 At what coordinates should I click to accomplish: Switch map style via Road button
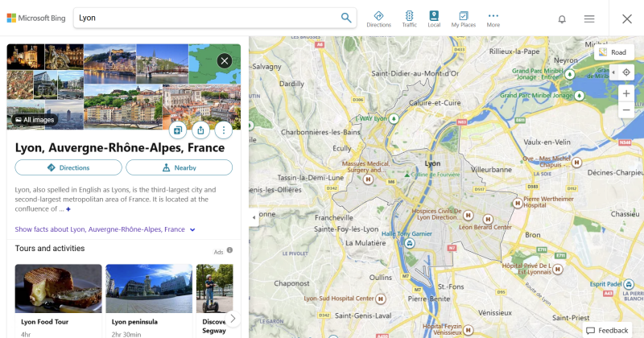tap(612, 52)
